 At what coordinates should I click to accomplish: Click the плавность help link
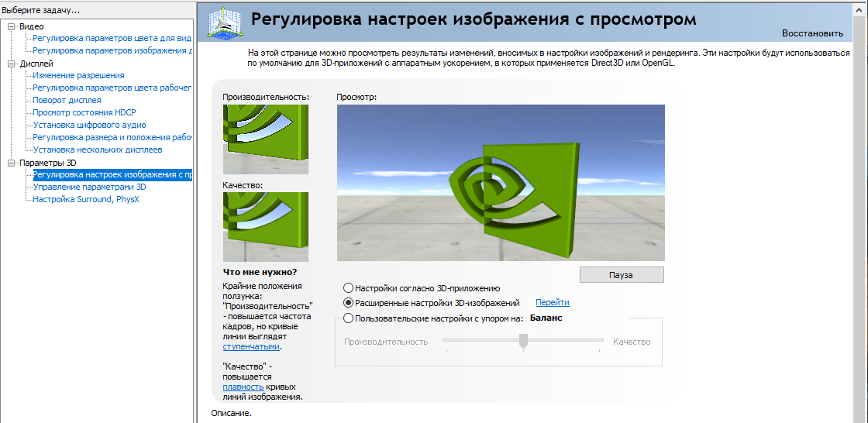[x=243, y=387]
